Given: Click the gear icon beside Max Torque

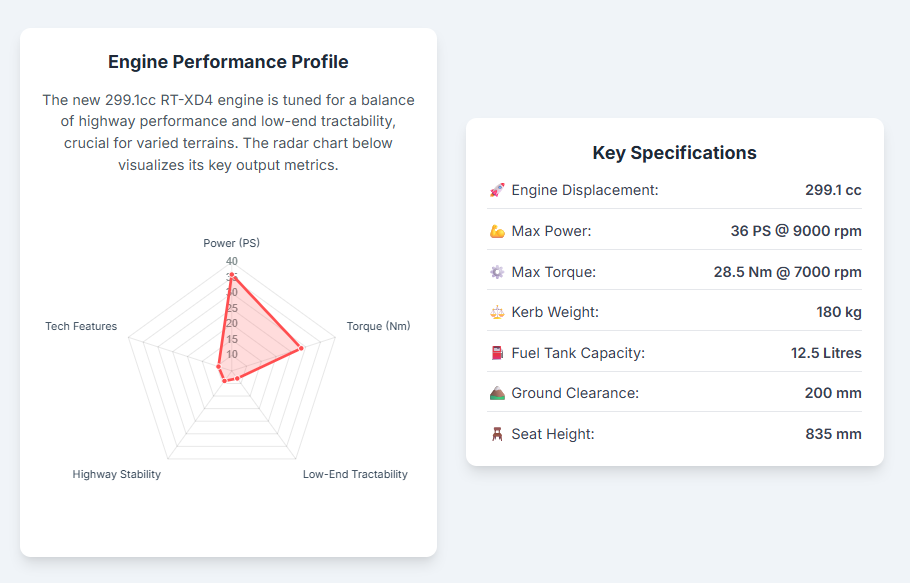Looking at the screenshot, I should 497,272.
